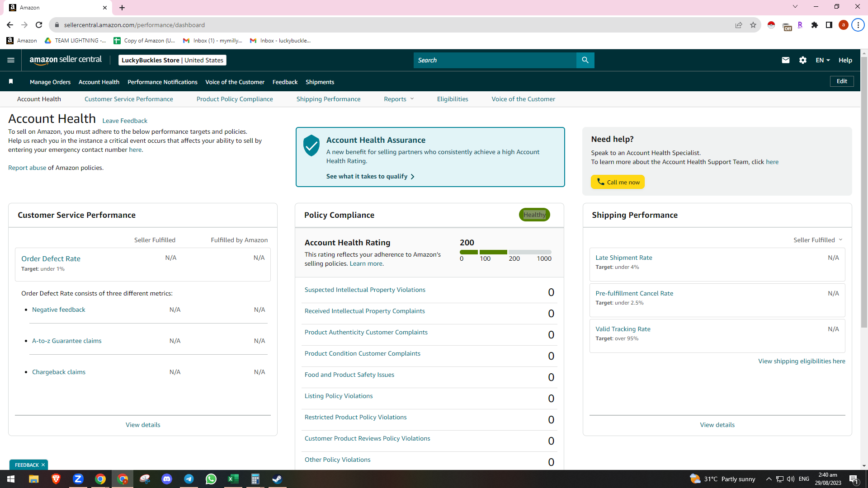Go back with browser back arrow

tap(10, 25)
